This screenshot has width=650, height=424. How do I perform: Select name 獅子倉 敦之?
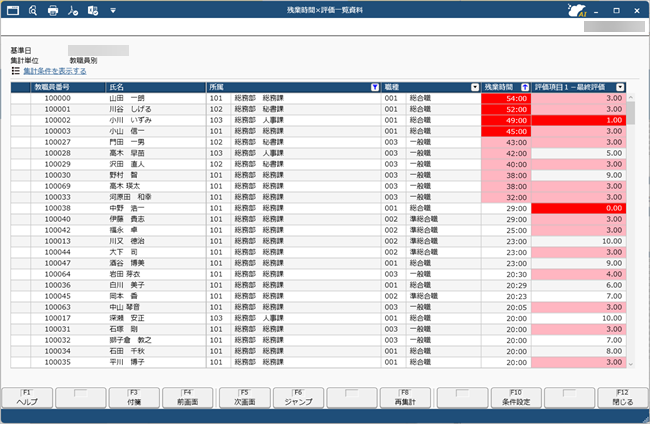pos(130,340)
